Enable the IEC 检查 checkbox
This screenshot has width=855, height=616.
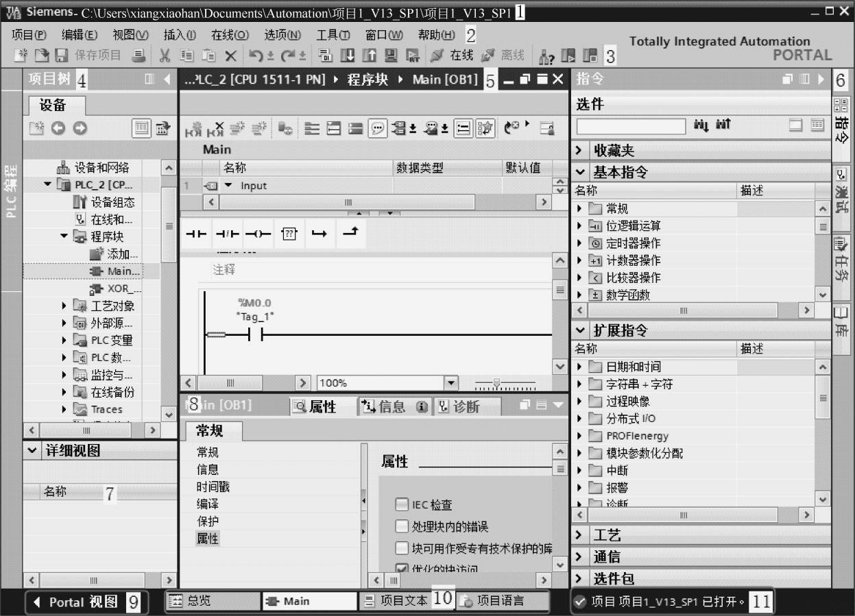point(402,505)
